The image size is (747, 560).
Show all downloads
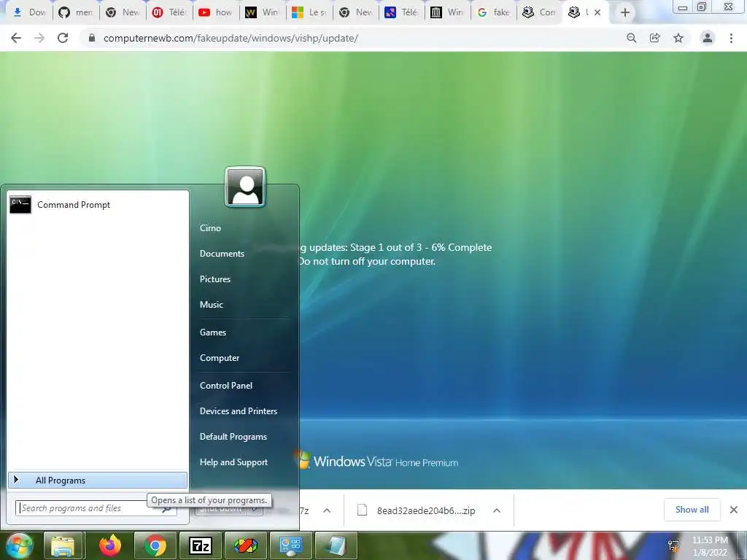(x=692, y=510)
